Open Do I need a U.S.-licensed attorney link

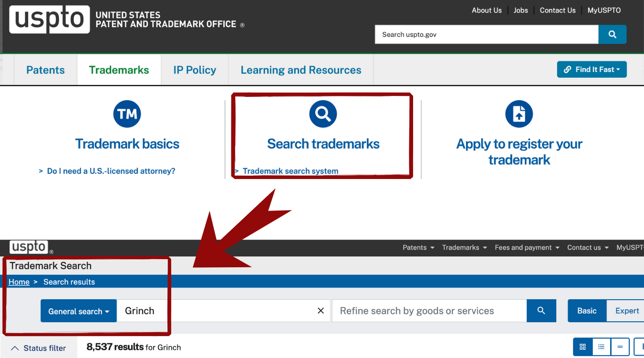[x=111, y=171]
